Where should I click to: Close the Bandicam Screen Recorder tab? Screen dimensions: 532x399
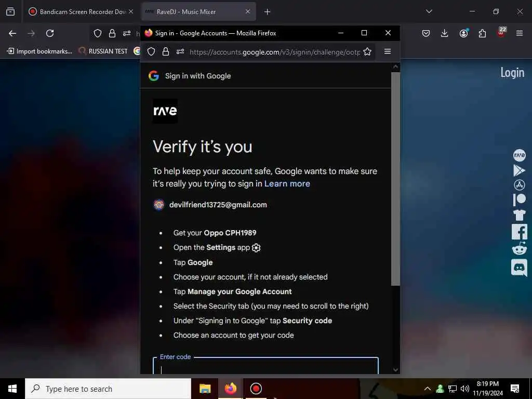tap(131, 11)
